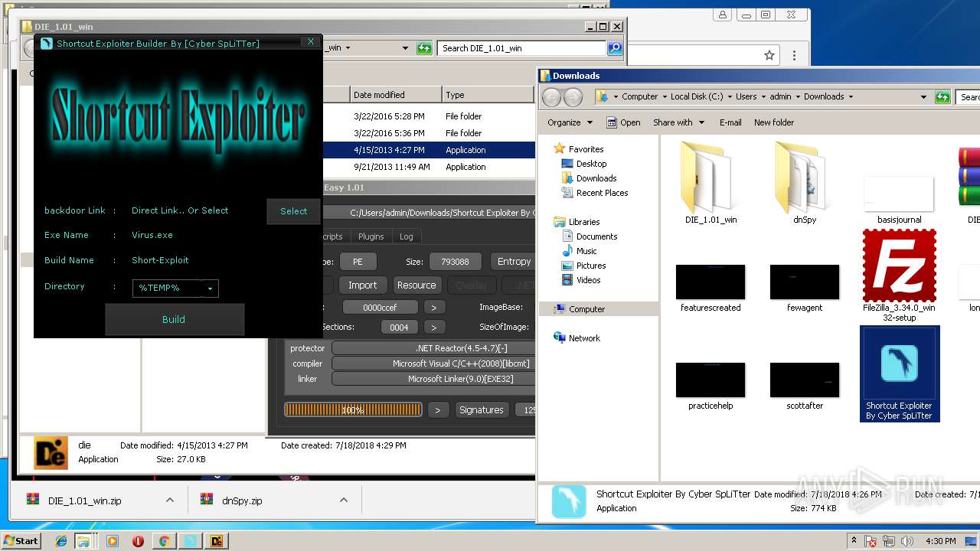Switch to the Plugins tab in Detect It Easy
980x551 pixels.
(371, 236)
